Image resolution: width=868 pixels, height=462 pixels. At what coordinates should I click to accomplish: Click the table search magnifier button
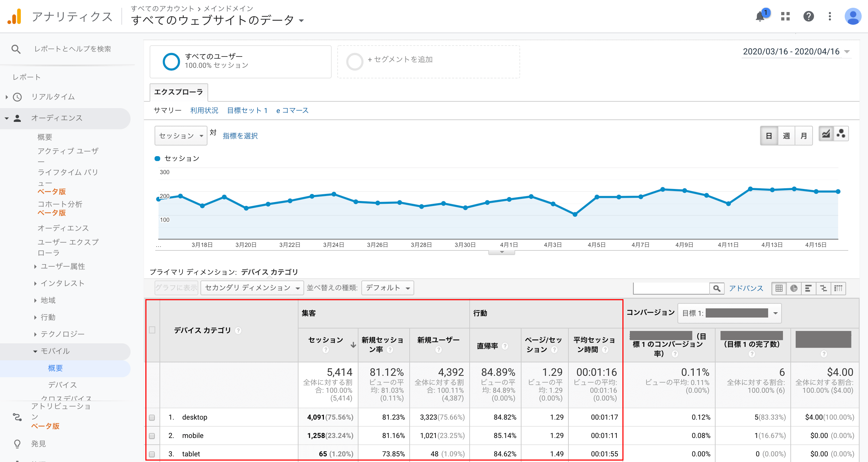click(x=717, y=289)
